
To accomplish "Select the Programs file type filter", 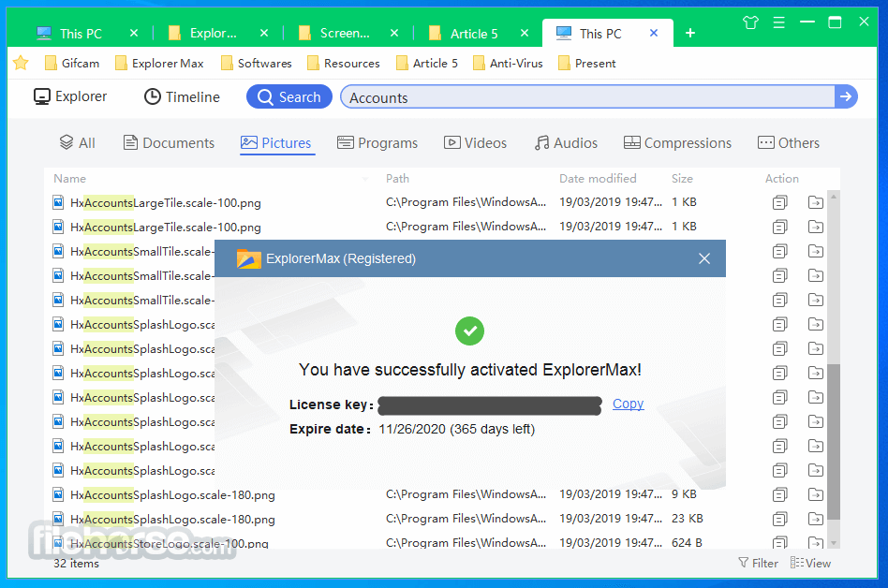I will 377,143.
